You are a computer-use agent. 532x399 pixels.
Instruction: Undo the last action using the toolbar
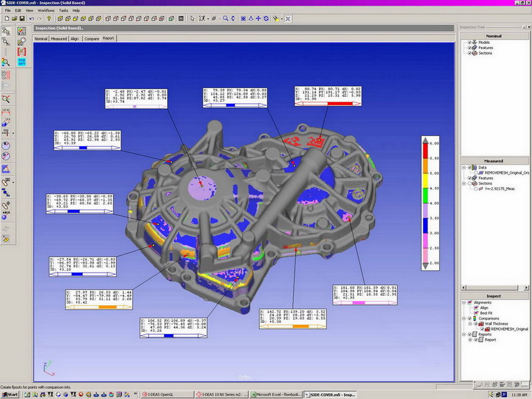32,19
